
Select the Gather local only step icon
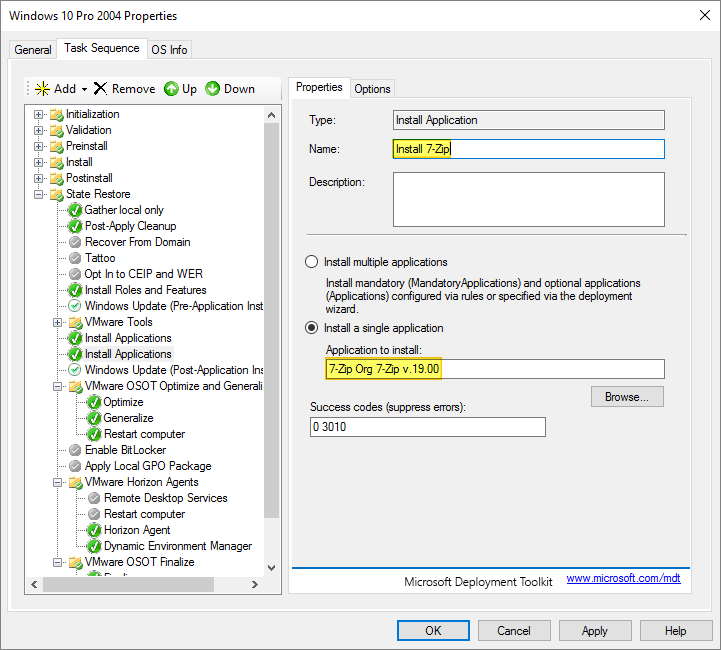pyautogui.click(x=75, y=210)
